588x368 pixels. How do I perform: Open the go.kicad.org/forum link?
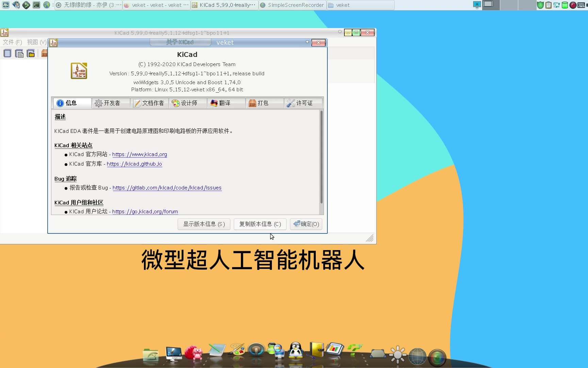click(x=145, y=212)
